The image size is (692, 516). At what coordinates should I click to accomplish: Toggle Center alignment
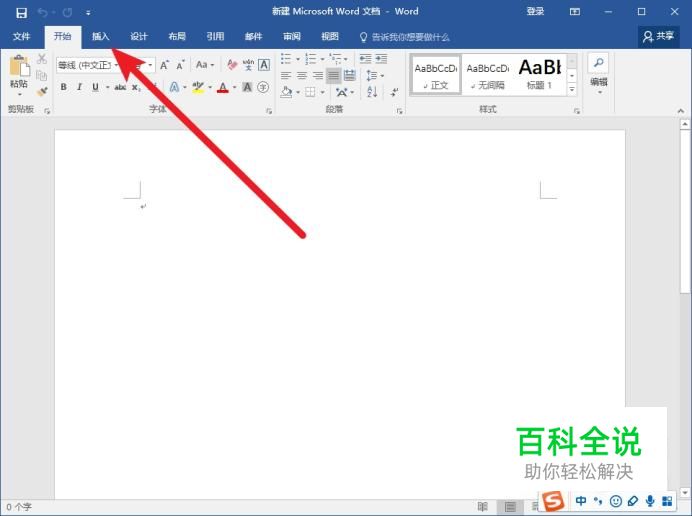click(302, 75)
